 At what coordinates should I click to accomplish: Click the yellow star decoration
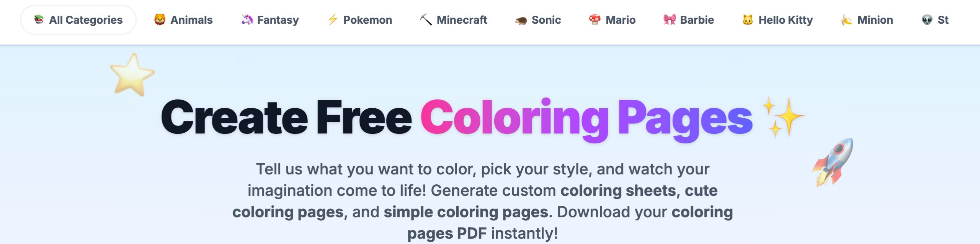click(x=132, y=75)
